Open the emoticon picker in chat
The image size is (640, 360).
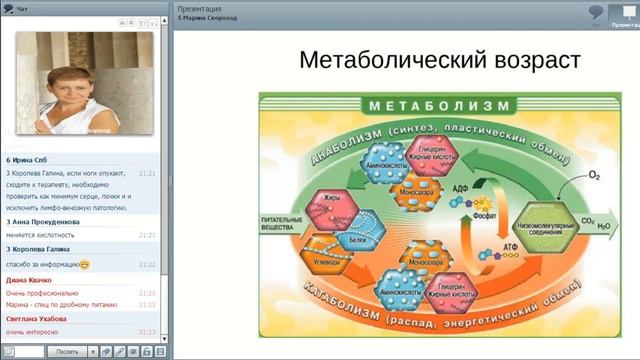point(9,351)
